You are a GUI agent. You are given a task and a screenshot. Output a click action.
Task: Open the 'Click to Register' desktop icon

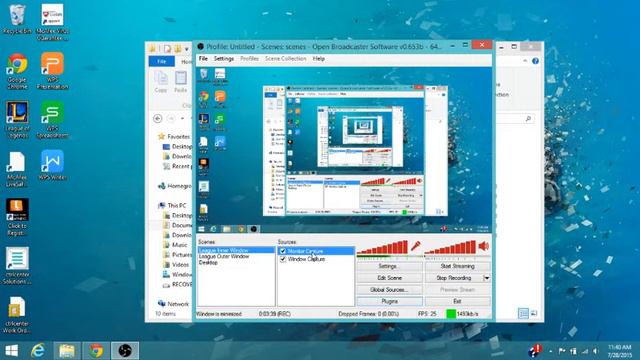point(17,217)
